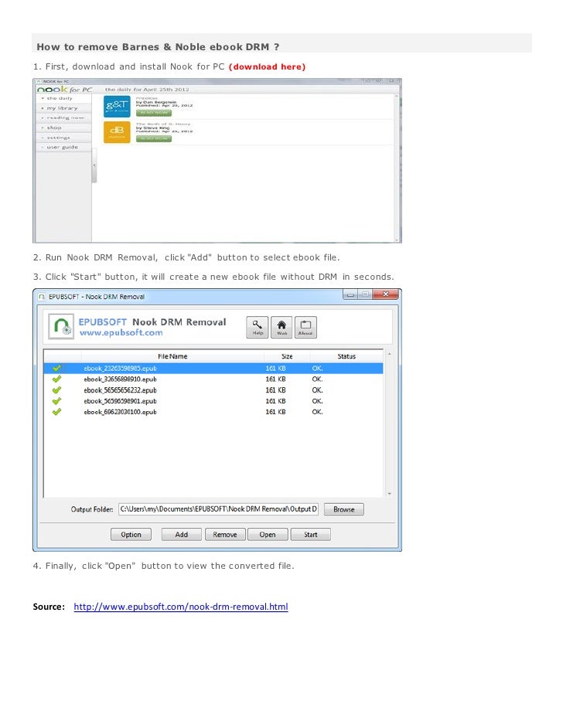Screen dimensions: 563x728
Task: Maximize the Nook DRM Removal window
Action: (x=365, y=294)
